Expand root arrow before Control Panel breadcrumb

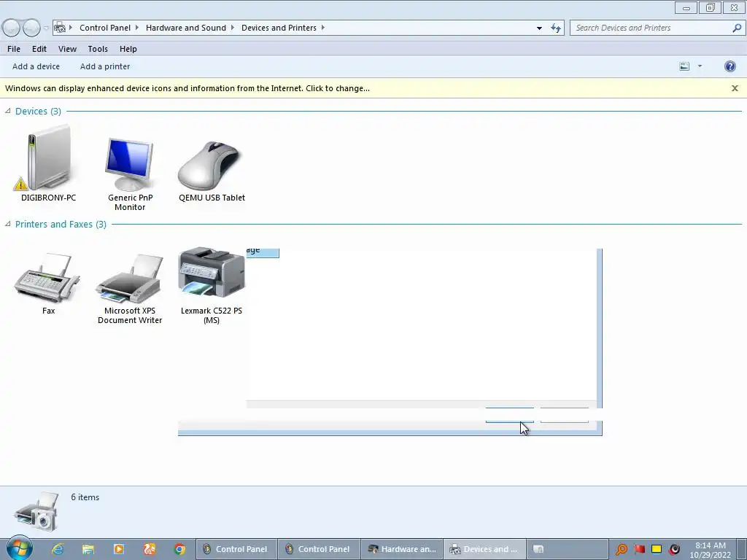71,28
